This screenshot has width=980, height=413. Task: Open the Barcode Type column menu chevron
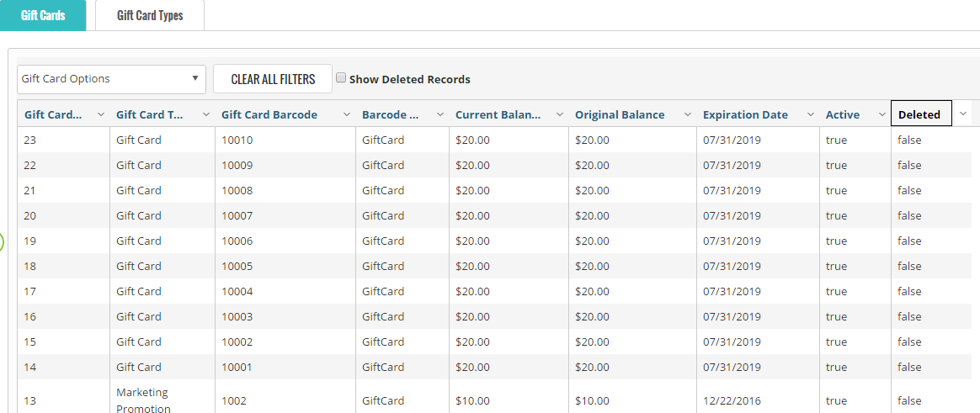[439, 114]
